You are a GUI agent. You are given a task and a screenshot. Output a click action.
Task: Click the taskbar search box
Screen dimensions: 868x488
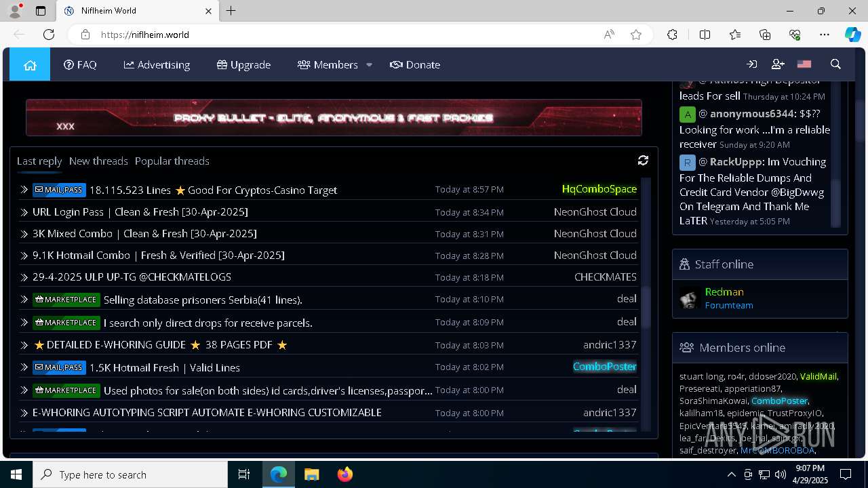(130, 474)
